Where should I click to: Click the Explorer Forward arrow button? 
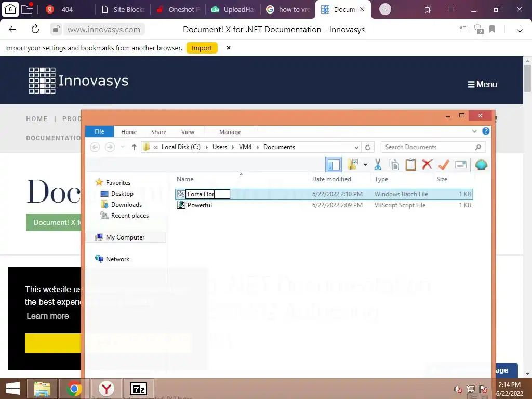pos(110,147)
